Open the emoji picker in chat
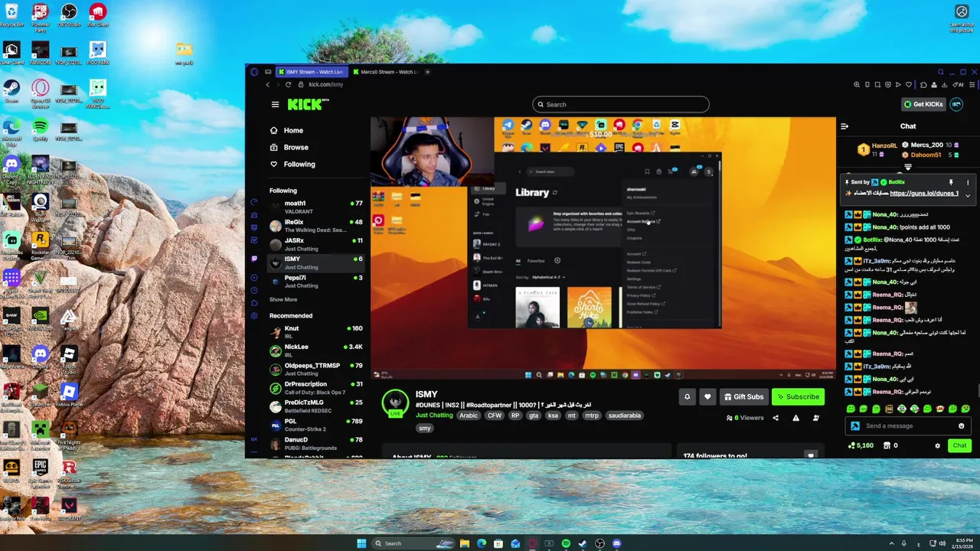This screenshot has height=551, width=980. (962, 425)
